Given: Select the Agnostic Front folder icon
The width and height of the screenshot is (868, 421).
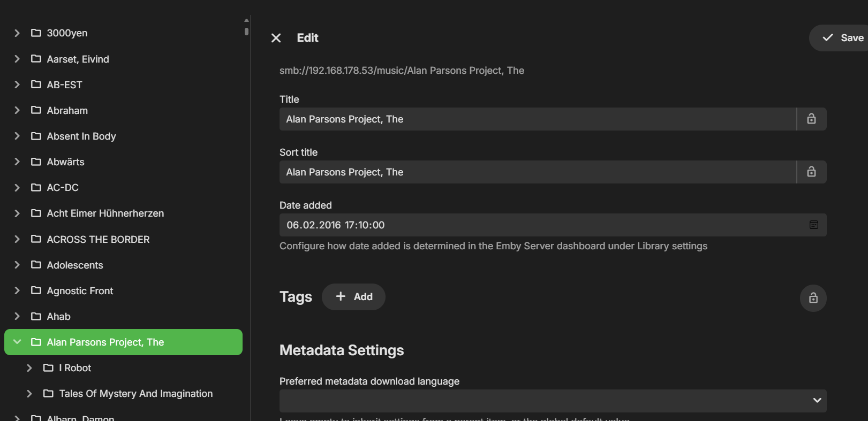Looking at the screenshot, I should tap(36, 290).
